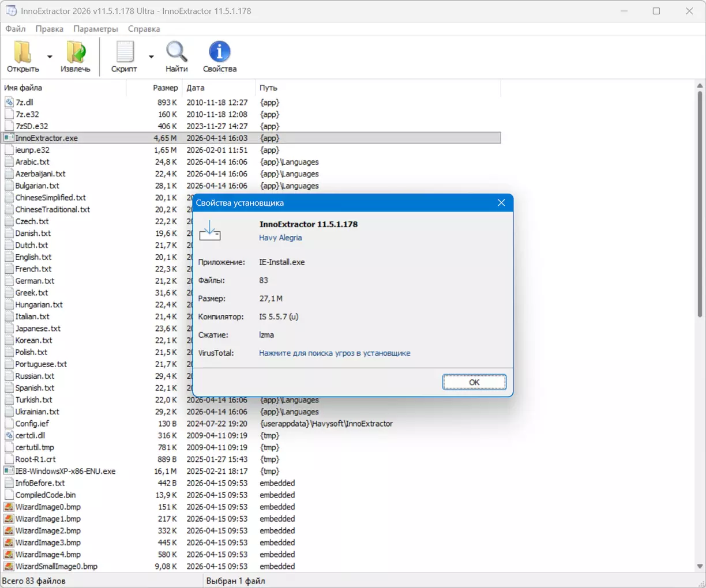Viewport: 706px width, 588px height.
Task: Click the Извлечь extract icon
Action: [x=76, y=52]
